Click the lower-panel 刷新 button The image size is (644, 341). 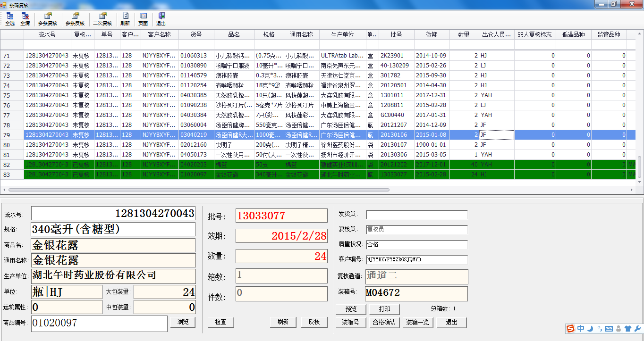pos(283,322)
